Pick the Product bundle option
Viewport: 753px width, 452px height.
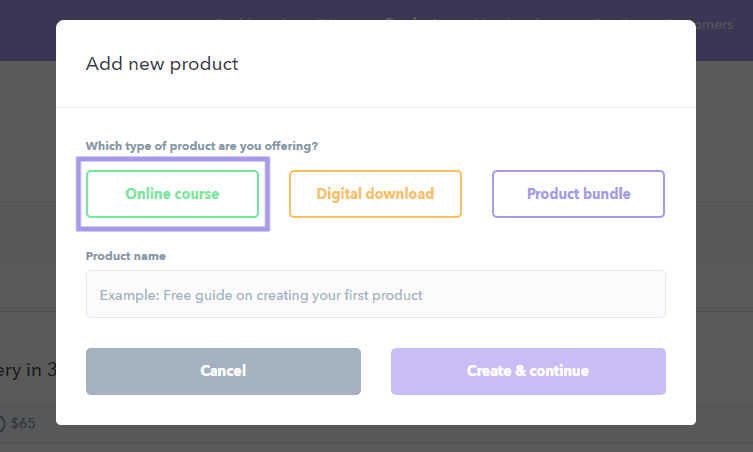(578, 194)
